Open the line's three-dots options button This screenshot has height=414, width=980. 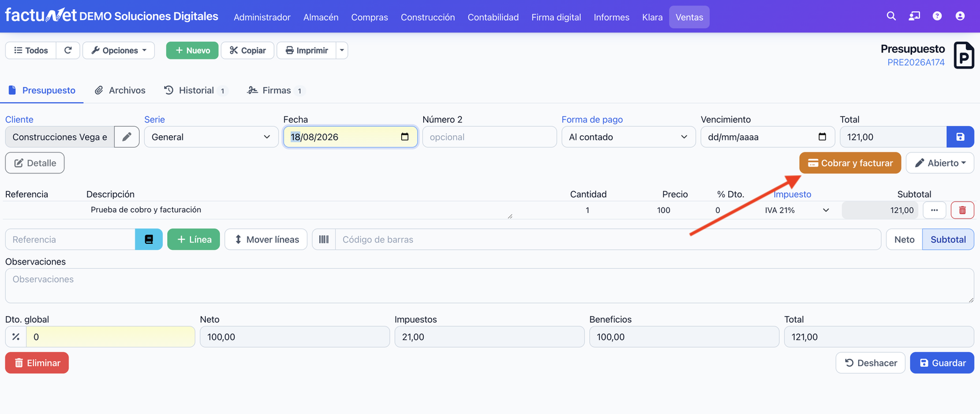click(x=934, y=210)
